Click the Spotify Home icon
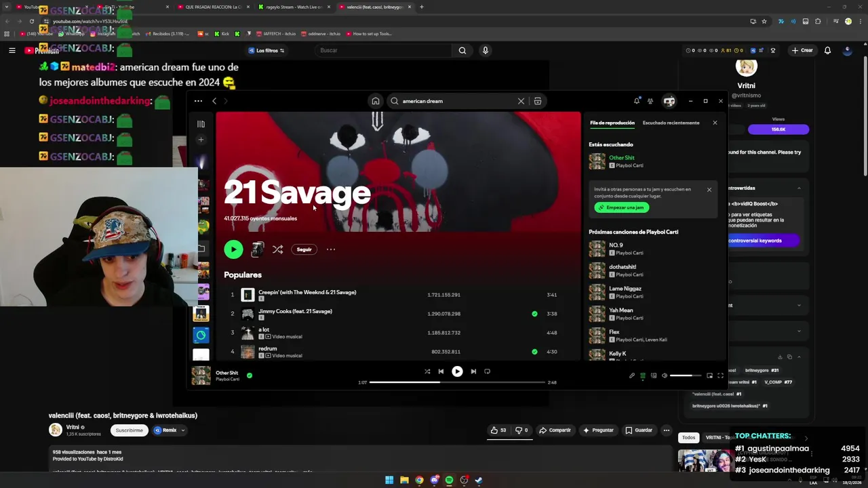This screenshot has height=488, width=868. click(375, 101)
